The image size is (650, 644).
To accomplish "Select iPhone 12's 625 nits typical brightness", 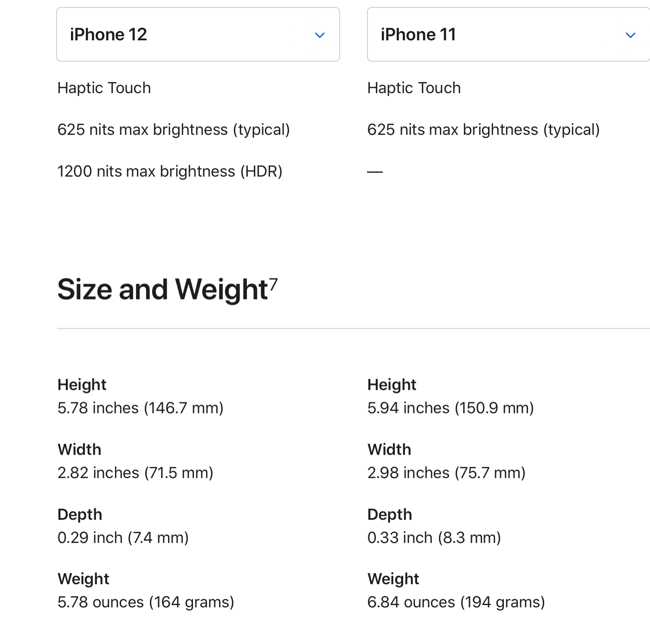I will 174,130.
